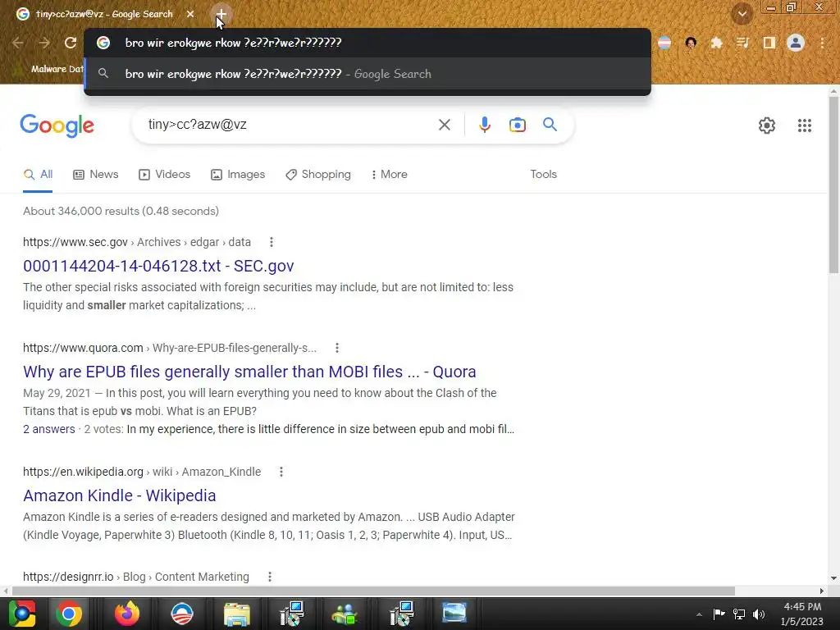The width and height of the screenshot is (840, 630).
Task: Open Google quick settings gear
Action: (x=767, y=126)
